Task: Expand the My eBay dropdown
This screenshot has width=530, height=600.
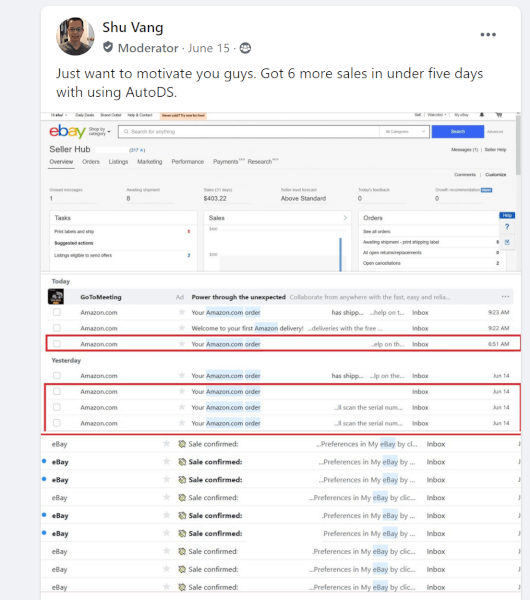Action: [x=462, y=115]
